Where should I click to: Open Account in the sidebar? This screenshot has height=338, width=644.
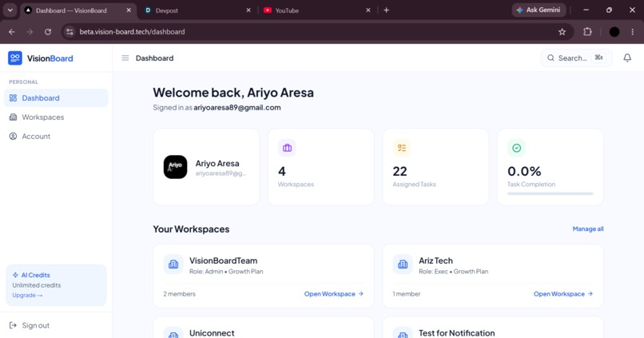(x=56, y=137)
